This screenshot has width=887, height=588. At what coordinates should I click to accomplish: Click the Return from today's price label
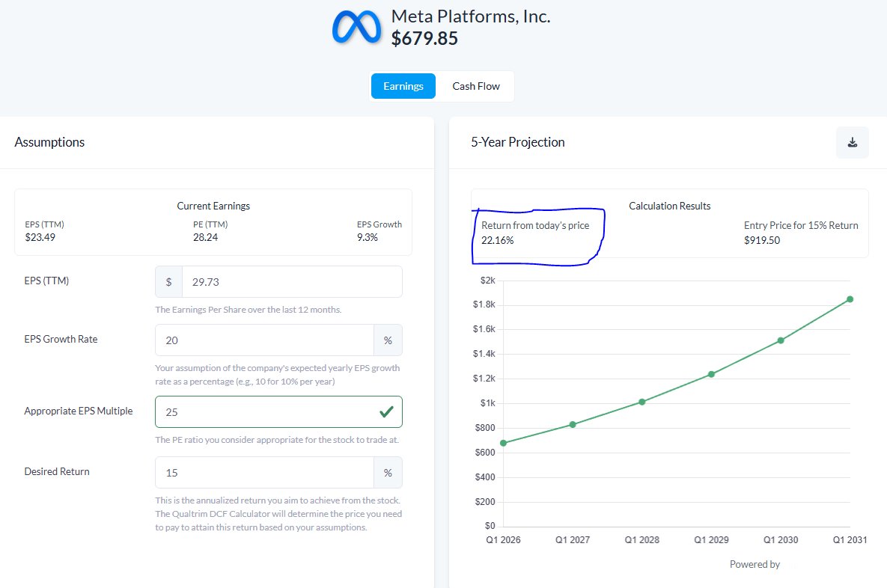click(535, 226)
